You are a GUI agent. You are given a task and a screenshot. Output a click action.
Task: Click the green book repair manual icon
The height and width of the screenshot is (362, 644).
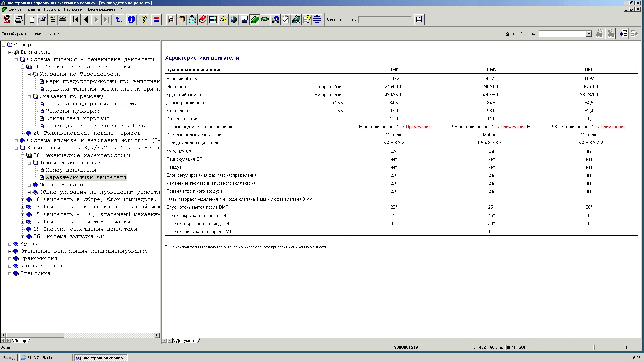255,20
